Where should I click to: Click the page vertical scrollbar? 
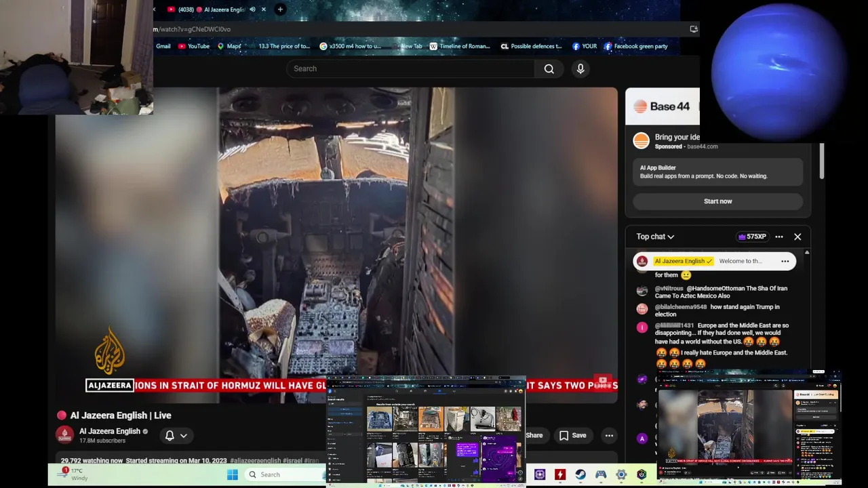822,161
